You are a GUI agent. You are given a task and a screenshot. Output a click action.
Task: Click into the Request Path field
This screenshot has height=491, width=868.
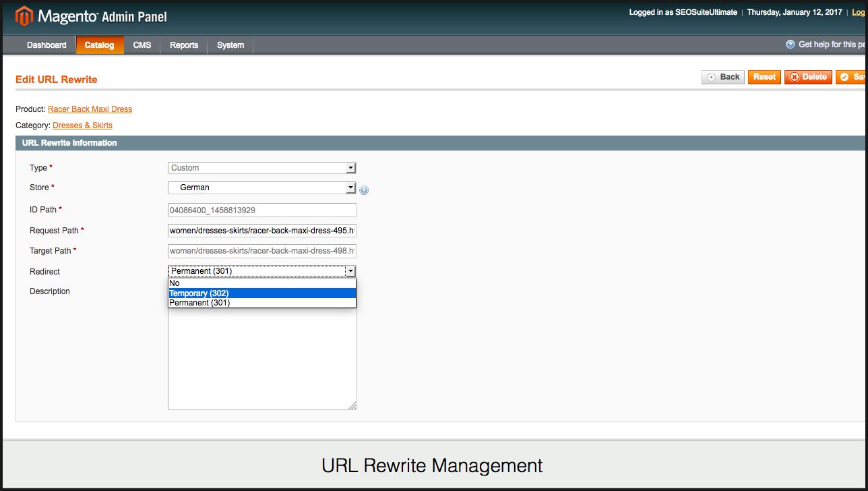(x=261, y=231)
